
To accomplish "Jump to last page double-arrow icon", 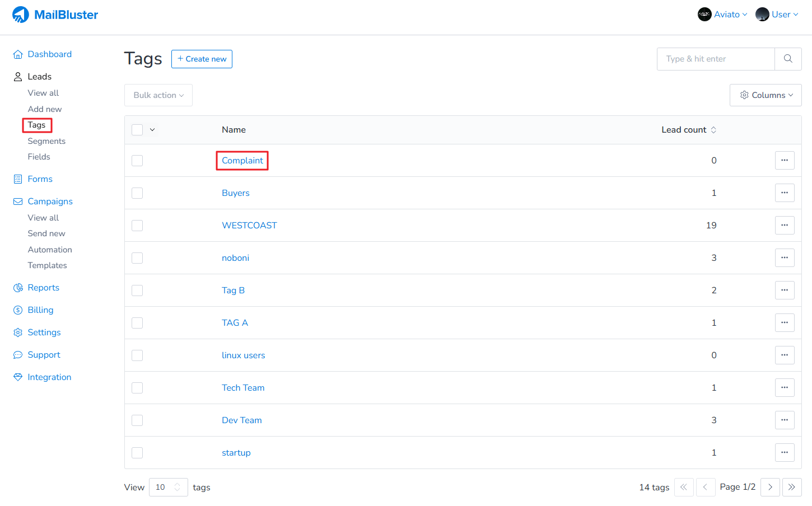I will (792, 488).
